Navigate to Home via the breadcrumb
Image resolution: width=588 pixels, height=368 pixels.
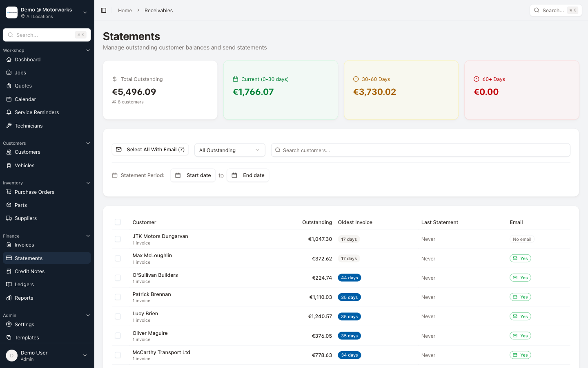[x=125, y=10]
